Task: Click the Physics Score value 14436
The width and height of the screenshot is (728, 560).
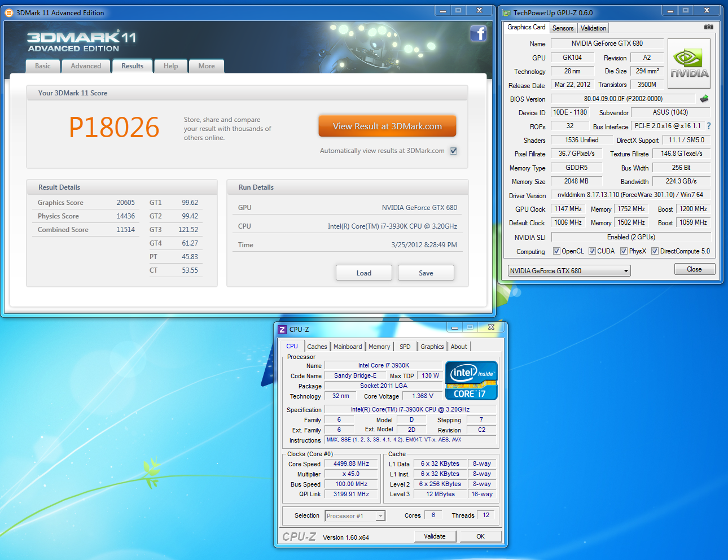Action: tap(126, 216)
